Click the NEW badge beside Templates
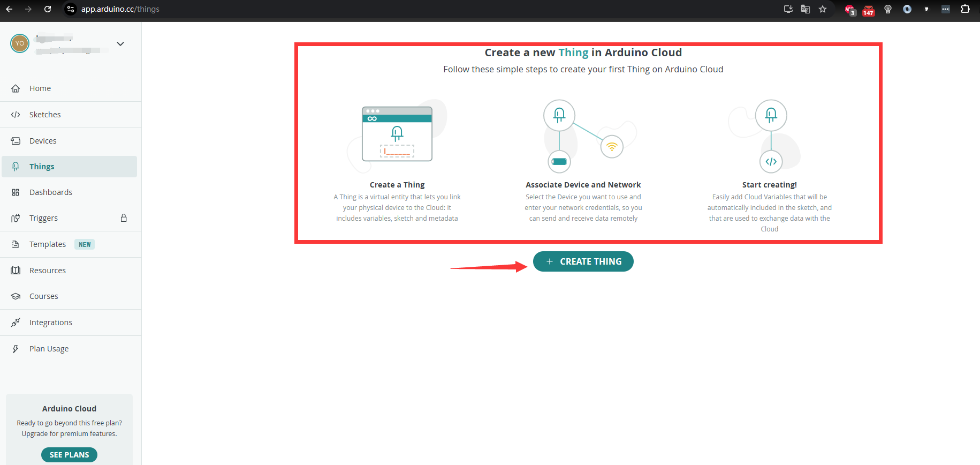 coord(85,245)
